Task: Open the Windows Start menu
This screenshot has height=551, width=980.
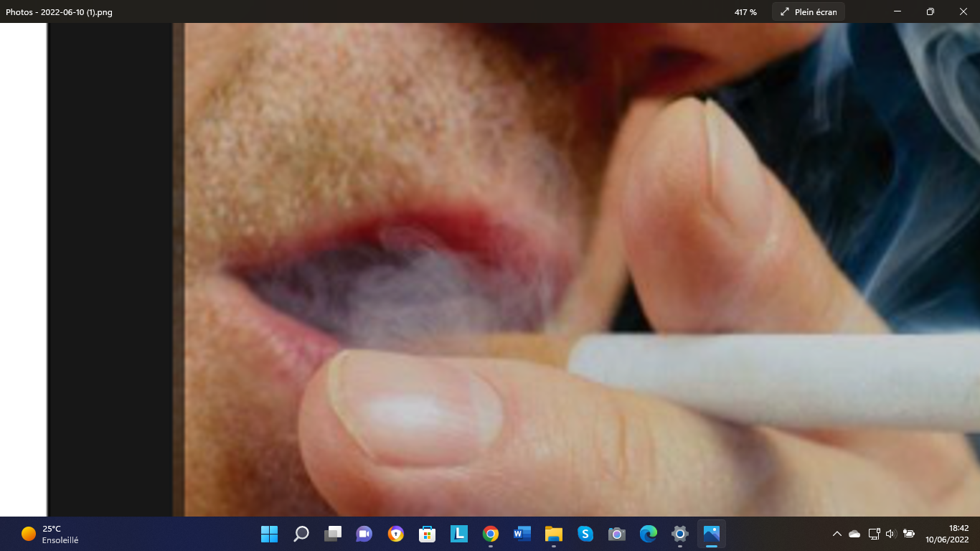Action: 269,534
